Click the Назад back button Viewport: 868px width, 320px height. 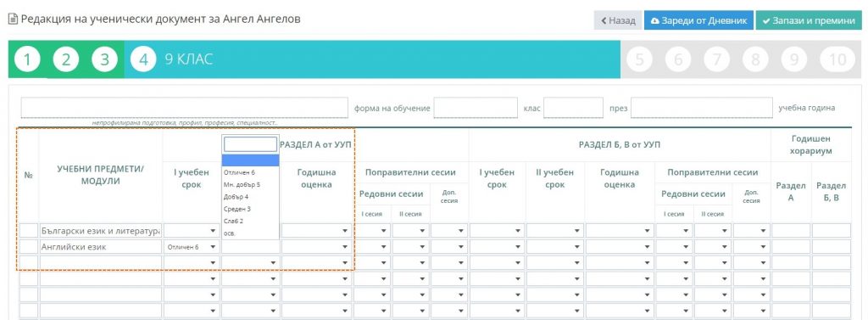tap(618, 20)
